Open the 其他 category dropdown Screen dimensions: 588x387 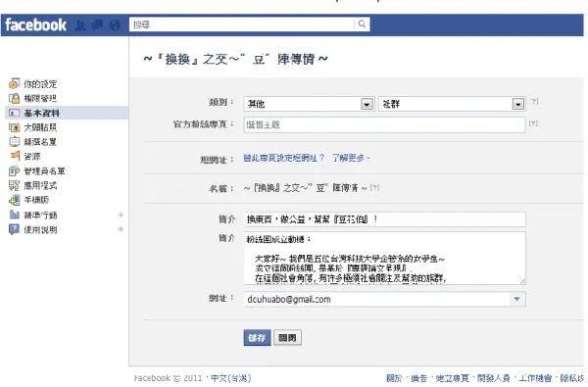tap(309, 104)
